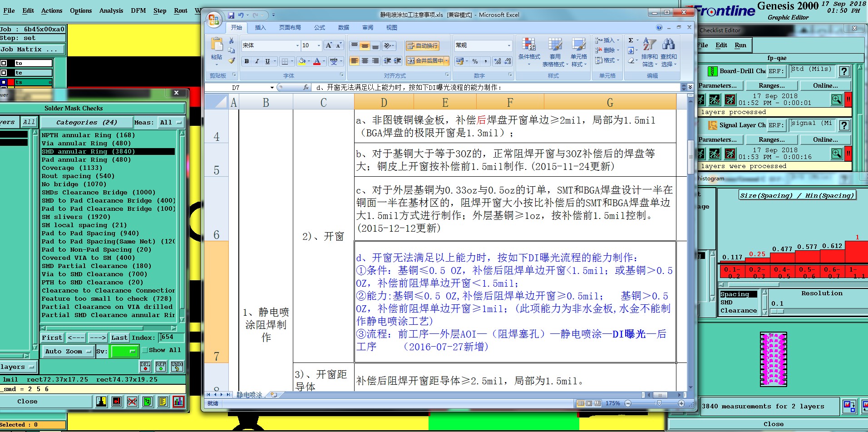
Task: Click the Decrease Font Size icon
Action: (x=338, y=45)
